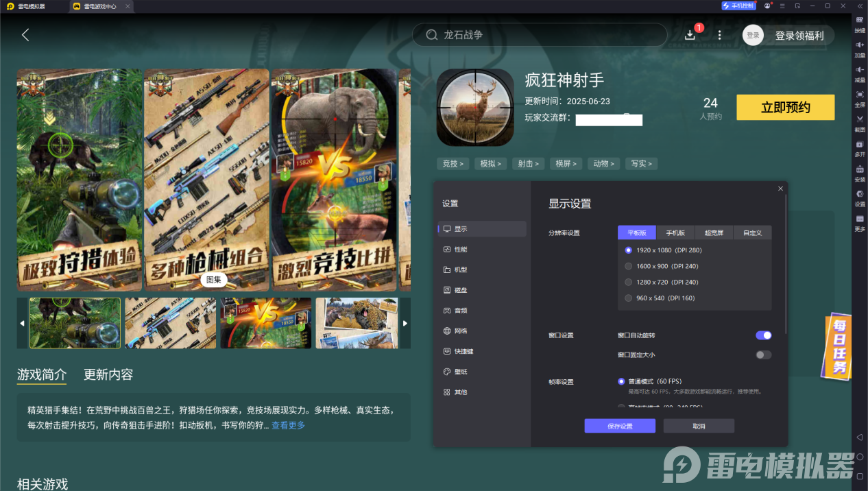Click 登录领福利 button
This screenshot has width=868, height=491.
pyautogui.click(x=799, y=36)
